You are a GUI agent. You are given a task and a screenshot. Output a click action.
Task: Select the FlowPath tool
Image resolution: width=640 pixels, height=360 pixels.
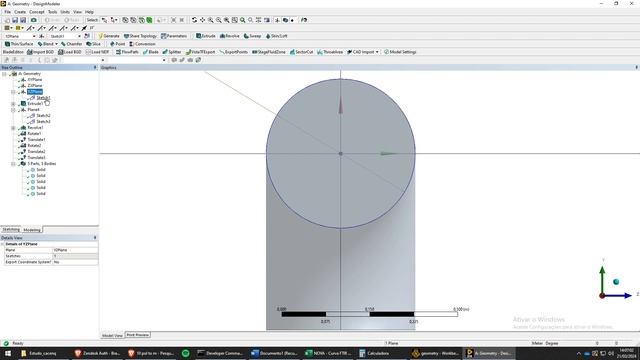tap(127, 52)
